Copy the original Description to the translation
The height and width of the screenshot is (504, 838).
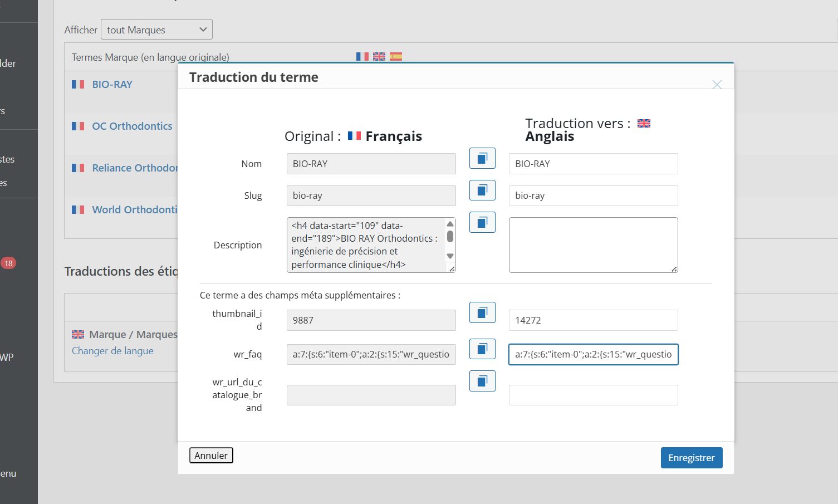coord(482,222)
